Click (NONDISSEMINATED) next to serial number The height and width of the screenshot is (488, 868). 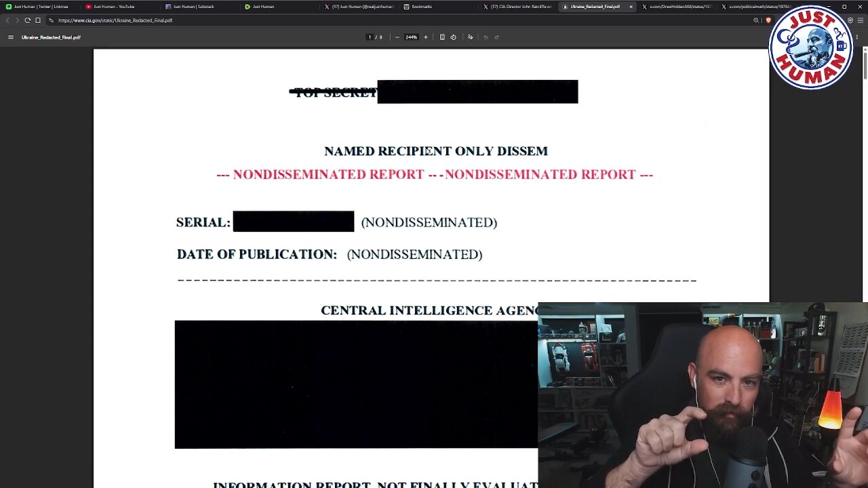[429, 222]
